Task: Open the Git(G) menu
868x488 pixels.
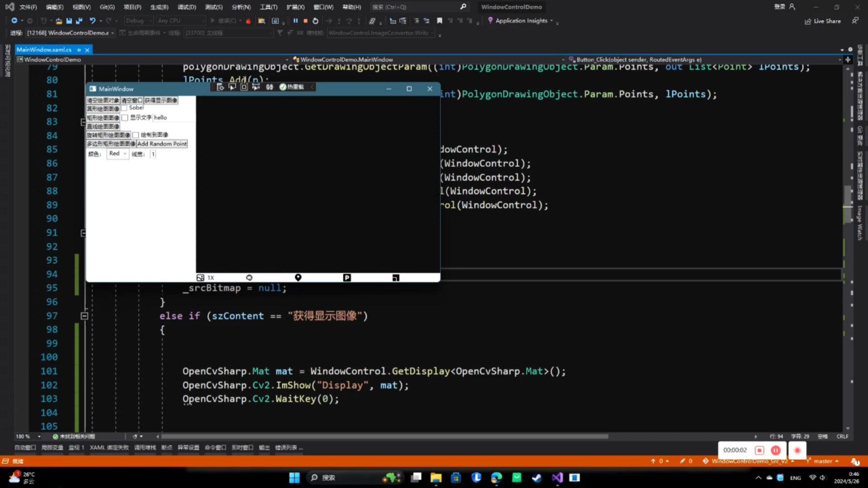Action: pyautogui.click(x=107, y=7)
